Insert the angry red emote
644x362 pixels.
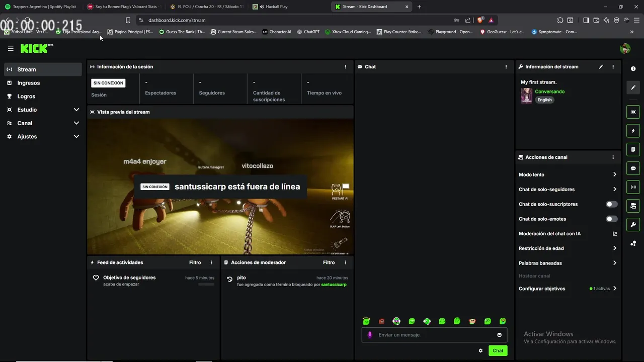coord(381,321)
